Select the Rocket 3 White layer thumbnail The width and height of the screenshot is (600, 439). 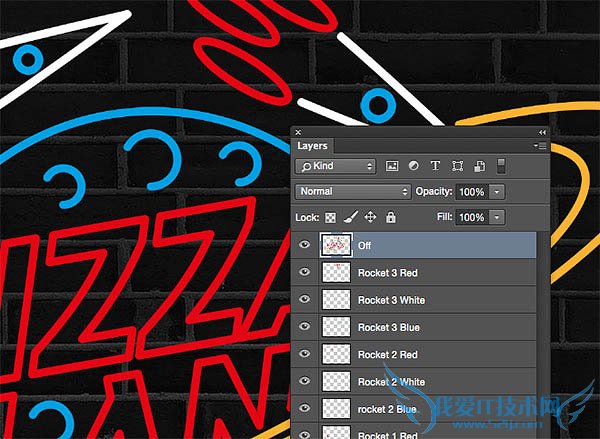coord(336,300)
